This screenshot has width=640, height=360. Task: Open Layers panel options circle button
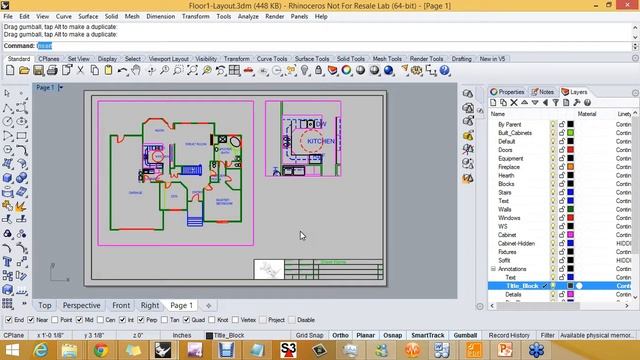click(x=635, y=93)
